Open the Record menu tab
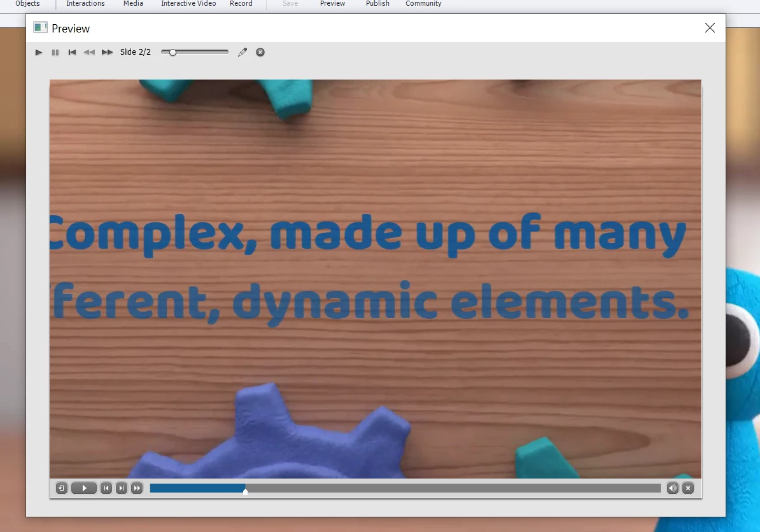Screen dimensions: 760x532 pyautogui.click(x=241, y=3)
